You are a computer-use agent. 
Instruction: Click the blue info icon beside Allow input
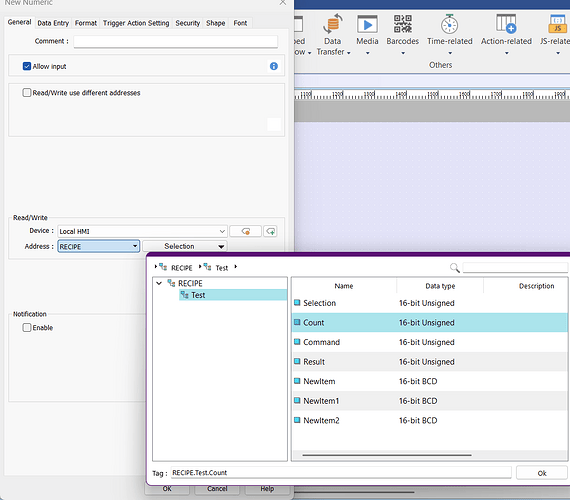(274, 66)
